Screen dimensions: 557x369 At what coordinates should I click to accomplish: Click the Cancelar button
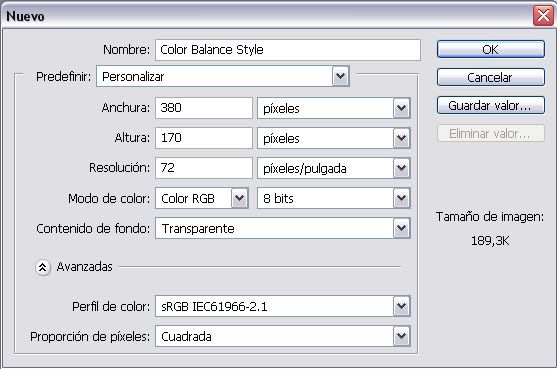pyautogui.click(x=491, y=77)
